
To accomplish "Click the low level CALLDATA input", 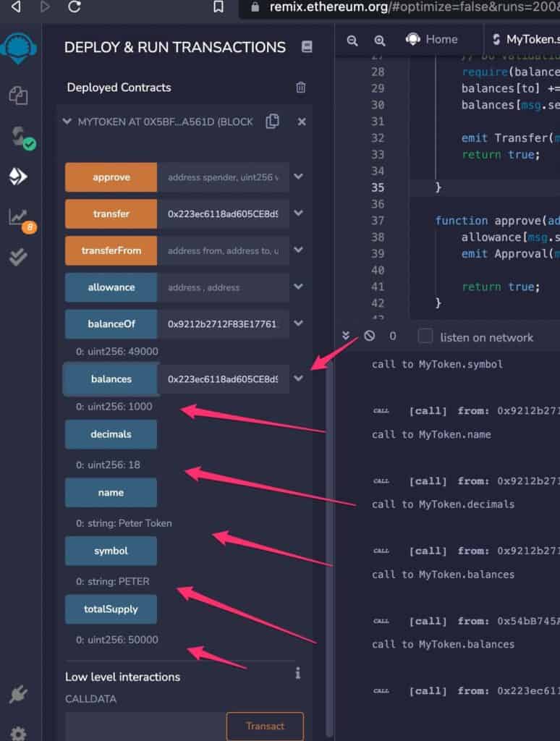I will click(145, 726).
